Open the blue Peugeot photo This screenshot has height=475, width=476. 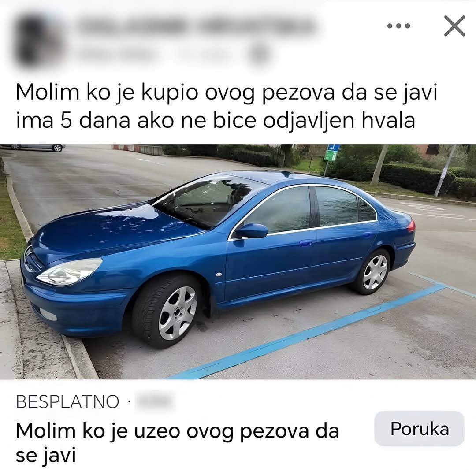point(238,261)
